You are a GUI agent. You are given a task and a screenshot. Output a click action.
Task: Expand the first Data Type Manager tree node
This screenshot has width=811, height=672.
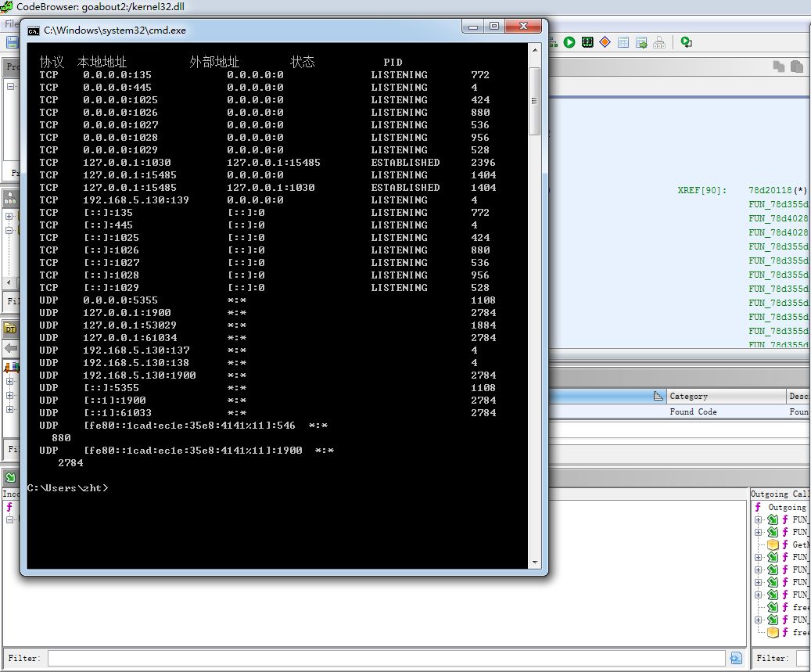coord(9,382)
